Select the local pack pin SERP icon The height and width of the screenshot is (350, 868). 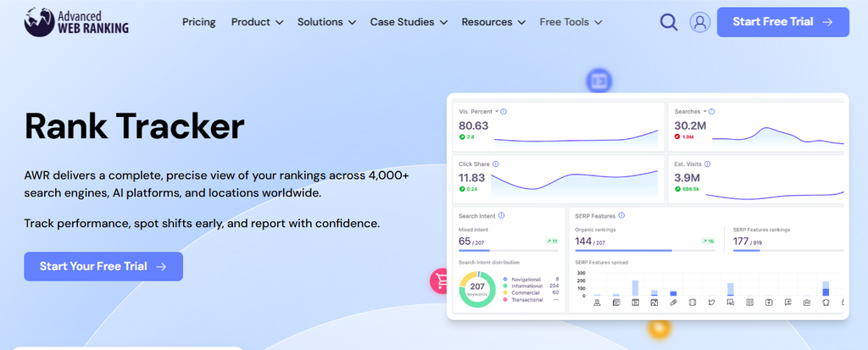pyautogui.click(x=598, y=303)
